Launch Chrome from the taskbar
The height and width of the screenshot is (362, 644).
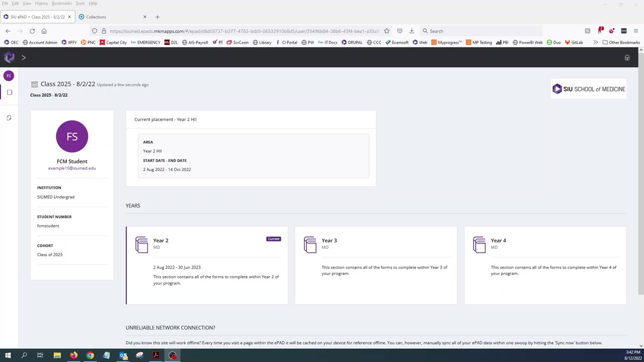tap(90, 355)
